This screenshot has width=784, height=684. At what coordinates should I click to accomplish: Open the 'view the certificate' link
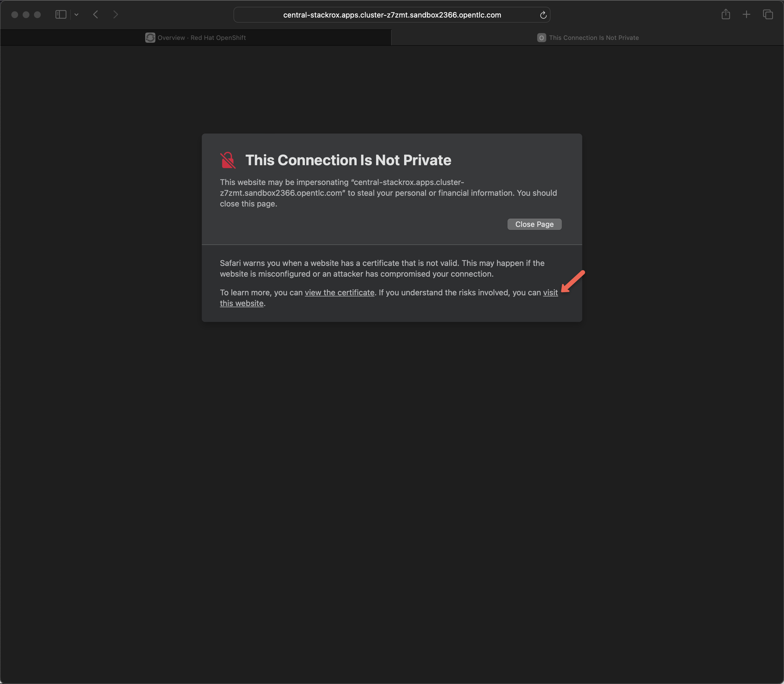point(339,293)
